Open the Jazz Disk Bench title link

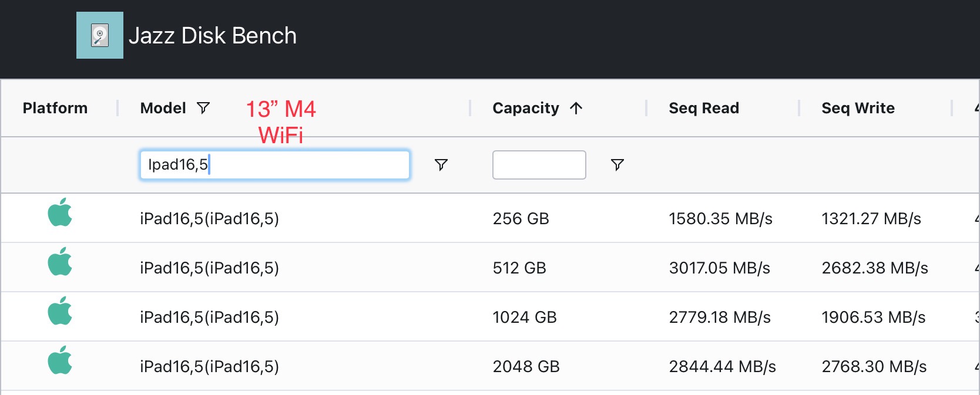tap(213, 36)
